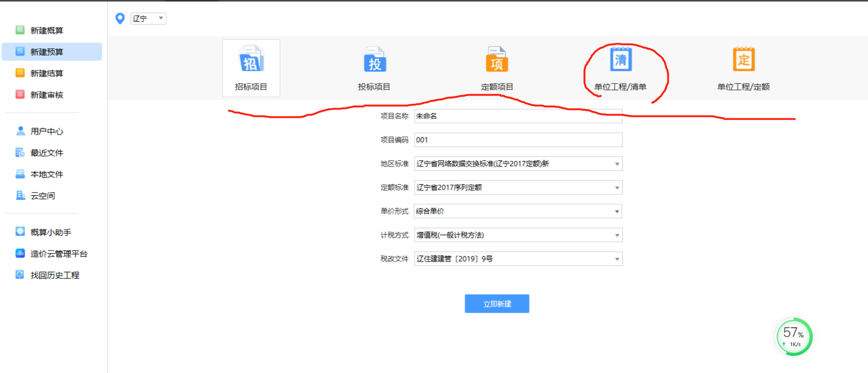
Task: Click the 造价云管理平台 cloud icon
Action: click(x=20, y=253)
